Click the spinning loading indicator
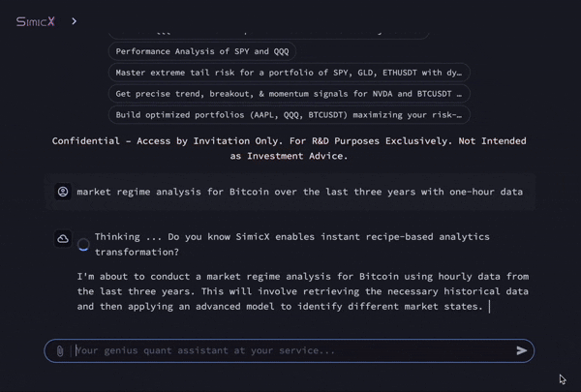The image size is (581, 392). click(83, 244)
